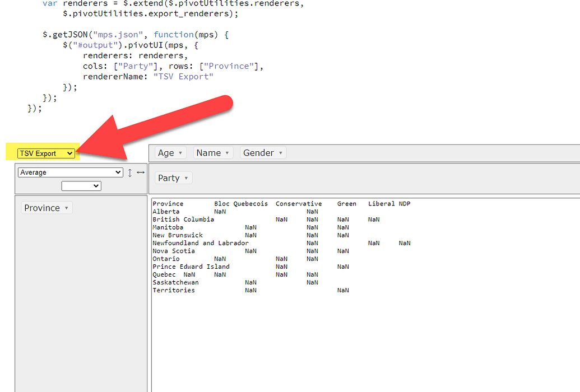The image size is (580, 392).
Task: Toggle column sort order using the horizontal arrow icon
Action: [140, 172]
